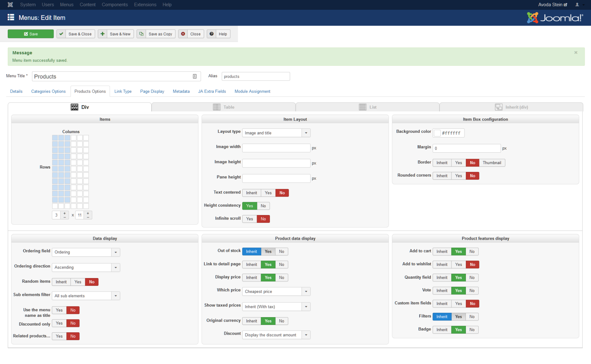This screenshot has width=591, height=364.
Task: Click the plus icon for Save & New
Action: (103, 34)
